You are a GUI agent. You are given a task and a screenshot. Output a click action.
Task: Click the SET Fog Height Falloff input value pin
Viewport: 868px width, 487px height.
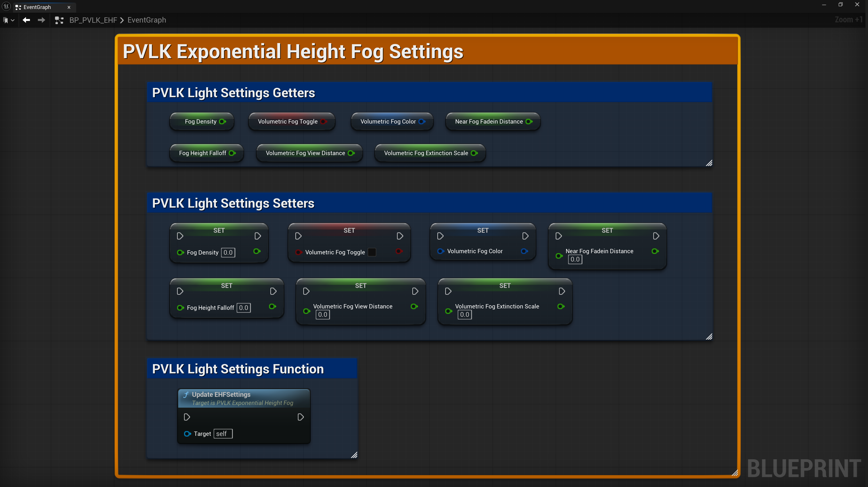[x=180, y=308]
